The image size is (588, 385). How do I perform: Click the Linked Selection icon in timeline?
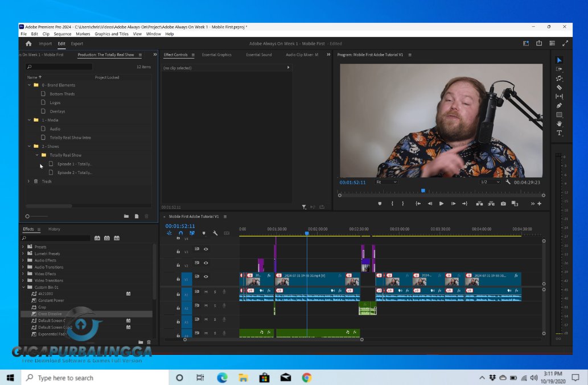click(x=191, y=233)
